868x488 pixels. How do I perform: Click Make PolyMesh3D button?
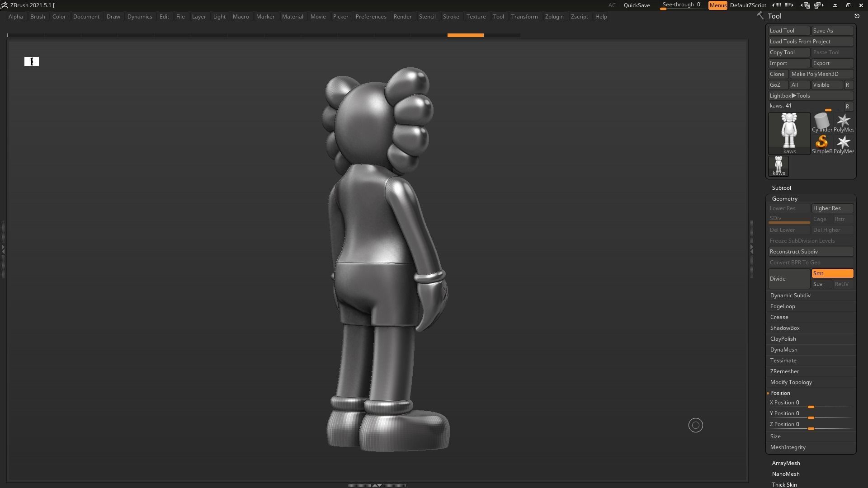[821, 74]
